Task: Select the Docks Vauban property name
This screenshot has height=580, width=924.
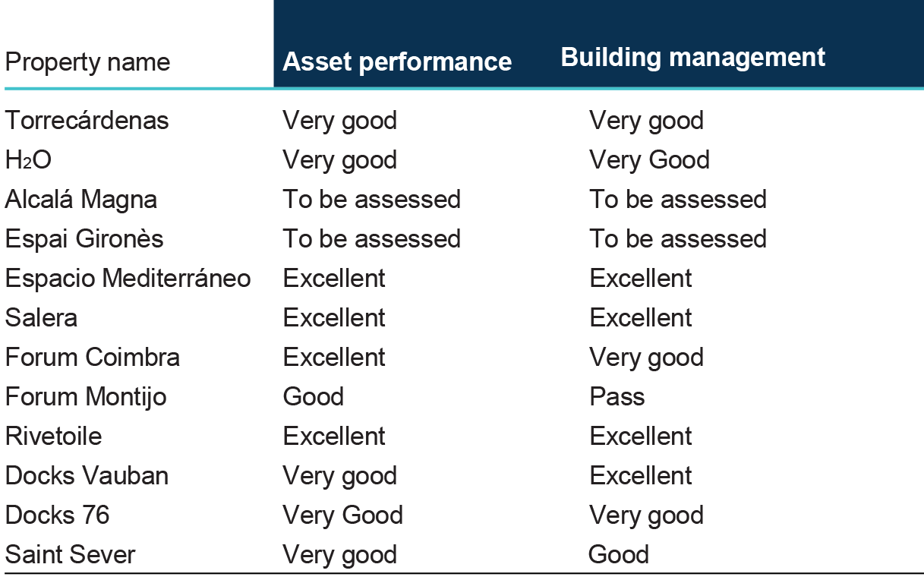Action: point(87,475)
